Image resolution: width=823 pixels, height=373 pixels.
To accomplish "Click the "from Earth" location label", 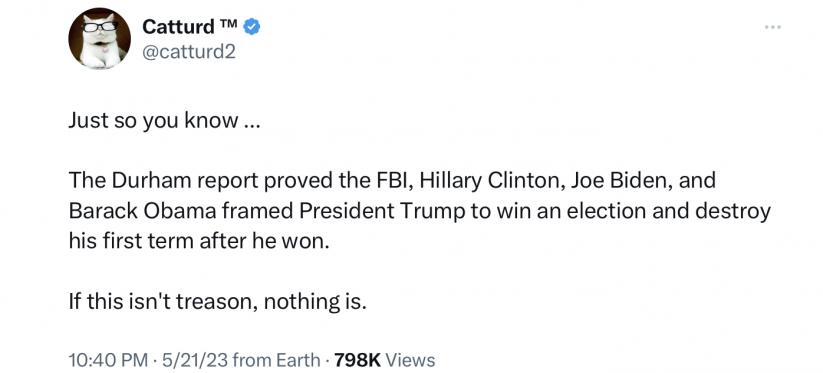I will [x=276, y=360].
